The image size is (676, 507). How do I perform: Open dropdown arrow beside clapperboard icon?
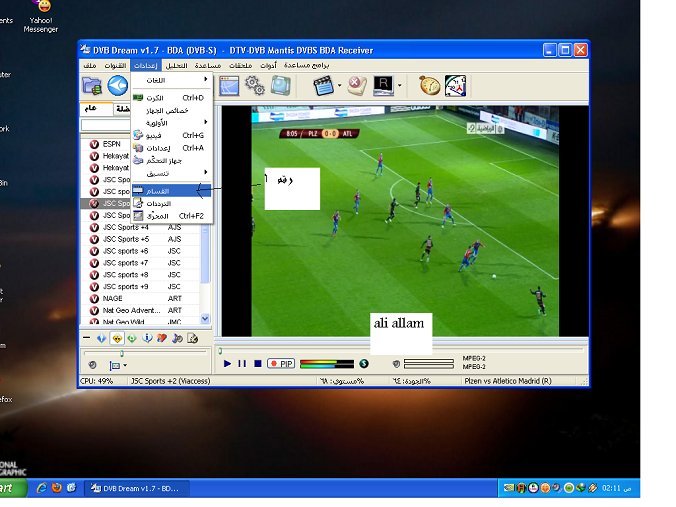(339, 86)
